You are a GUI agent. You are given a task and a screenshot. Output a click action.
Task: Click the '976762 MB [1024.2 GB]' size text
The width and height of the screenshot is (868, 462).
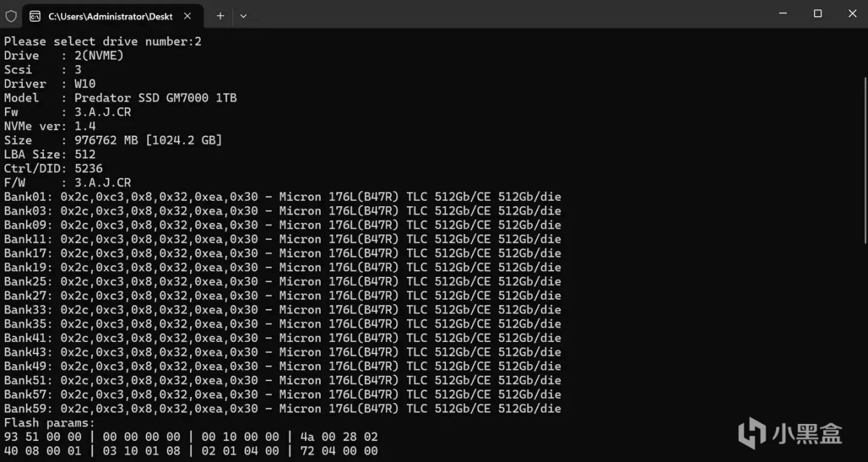tap(148, 140)
